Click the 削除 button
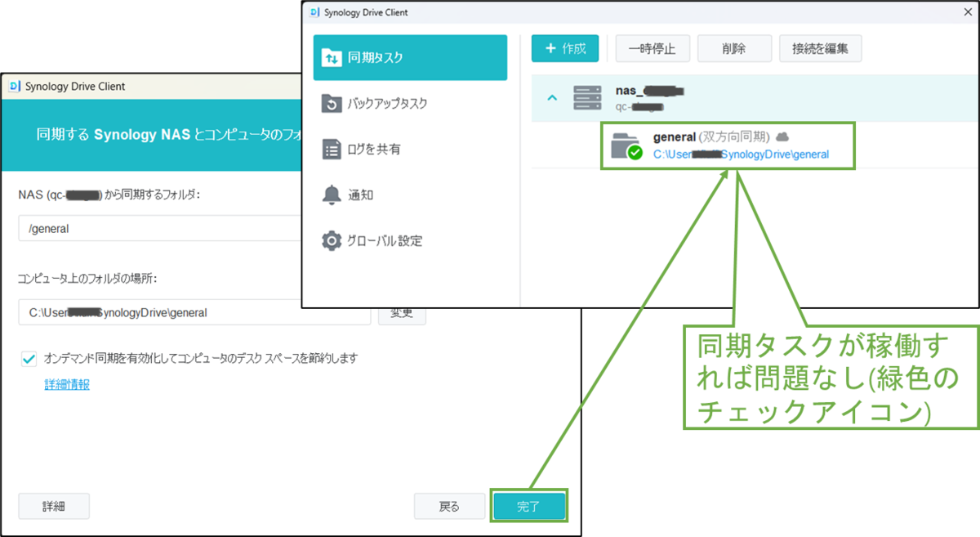 [734, 48]
